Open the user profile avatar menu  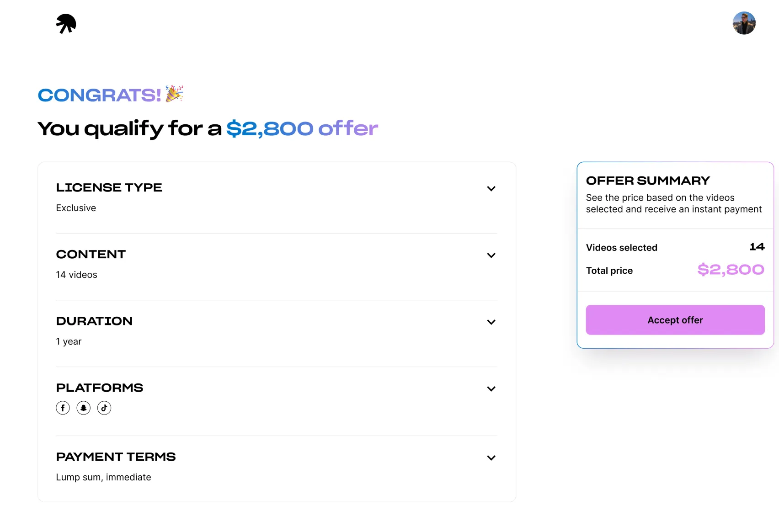[744, 23]
